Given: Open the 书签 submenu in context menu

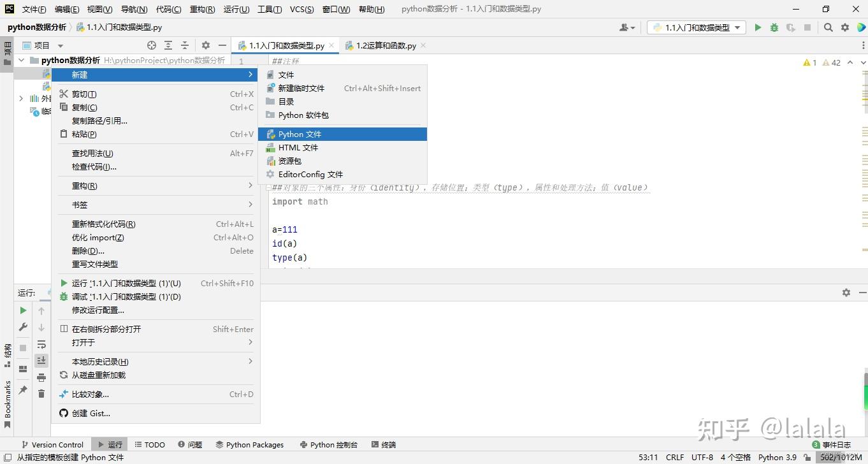Looking at the screenshot, I should pos(156,205).
